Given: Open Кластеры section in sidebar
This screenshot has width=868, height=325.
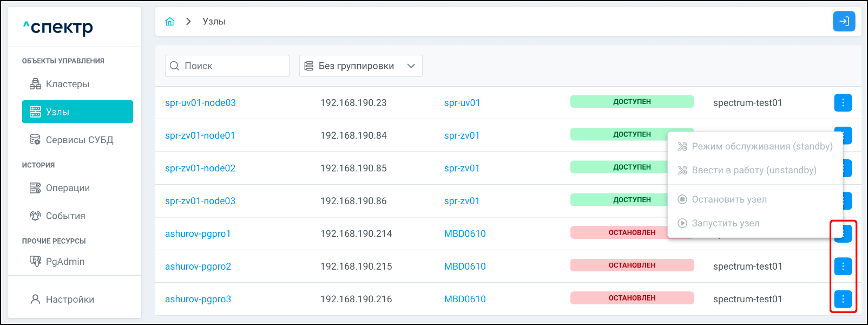Looking at the screenshot, I should (67, 84).
